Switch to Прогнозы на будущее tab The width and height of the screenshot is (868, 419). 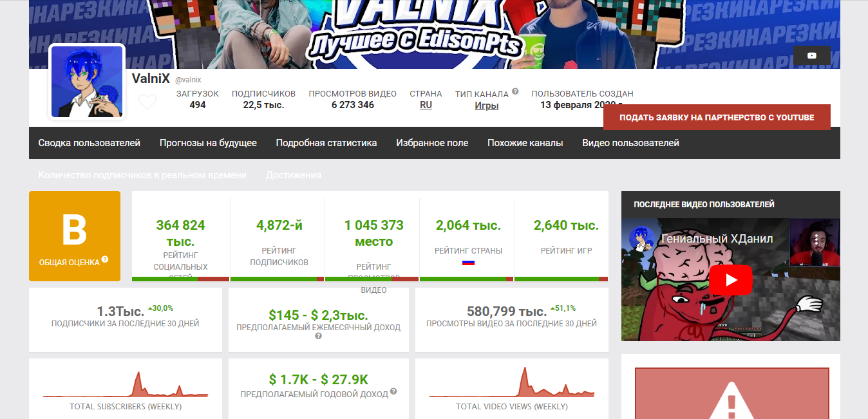(x=208, y=143)
